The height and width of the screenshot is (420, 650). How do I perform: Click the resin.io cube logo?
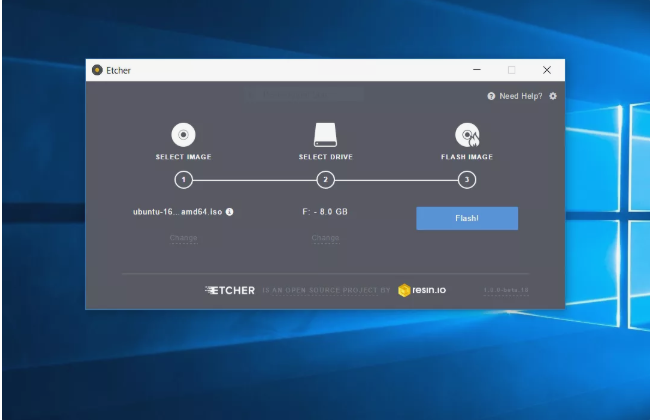point(404,290)
